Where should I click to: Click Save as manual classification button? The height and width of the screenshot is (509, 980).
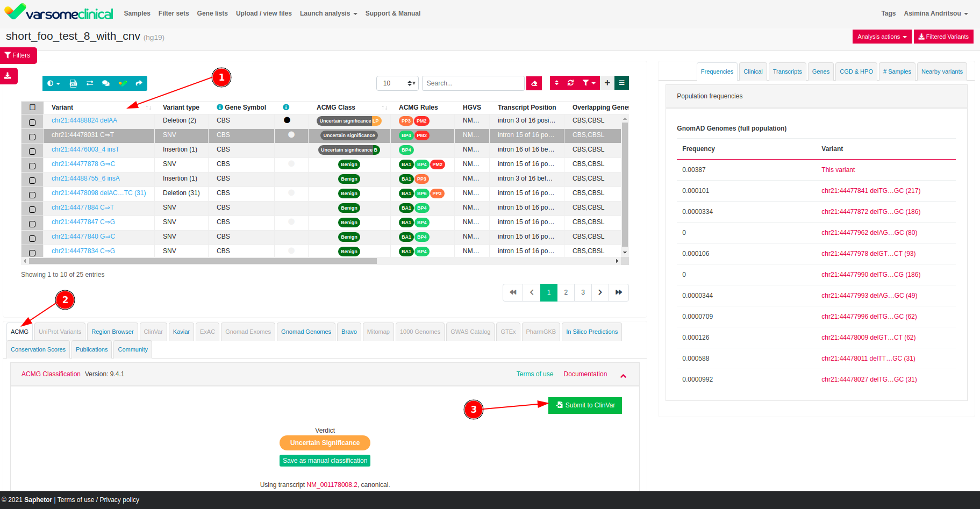point(325,461)
